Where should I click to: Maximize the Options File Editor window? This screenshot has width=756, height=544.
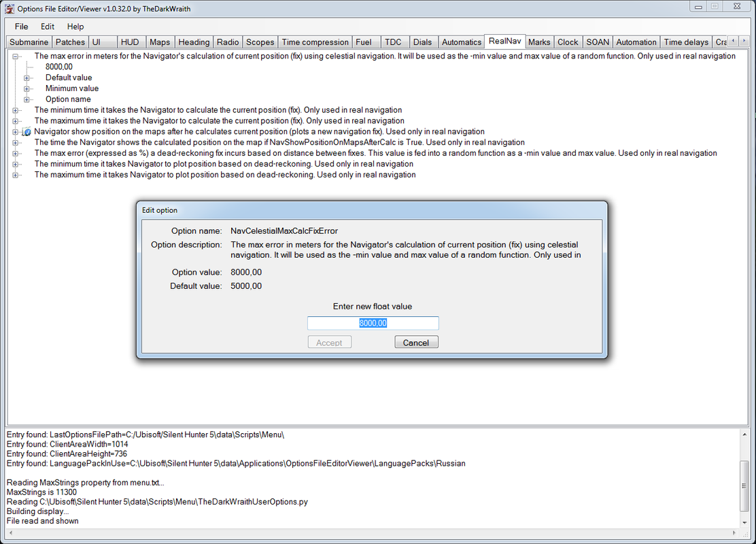point(715,6)
